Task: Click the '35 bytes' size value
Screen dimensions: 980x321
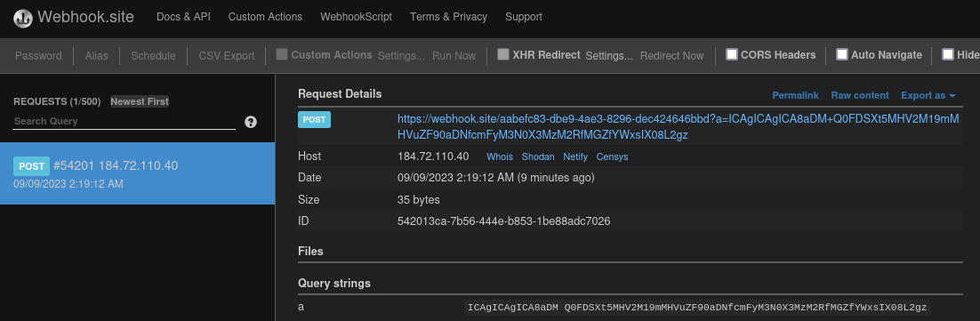Action: click(419, 200)
